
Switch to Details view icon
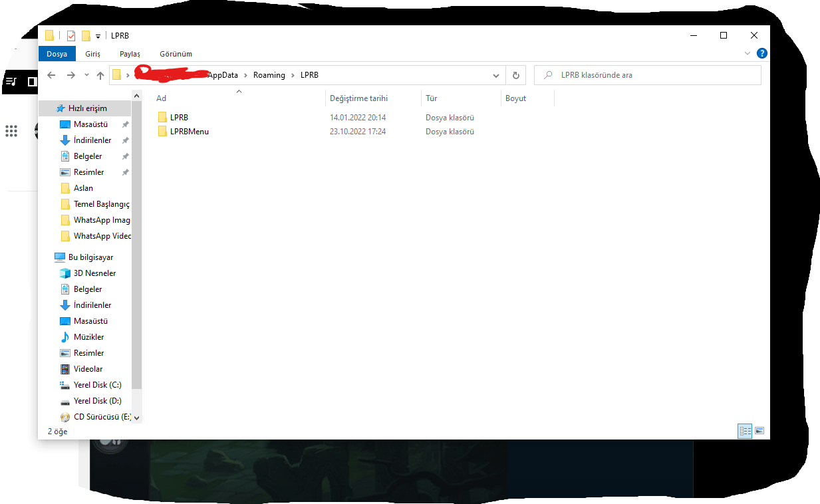[x=745, y=431]
